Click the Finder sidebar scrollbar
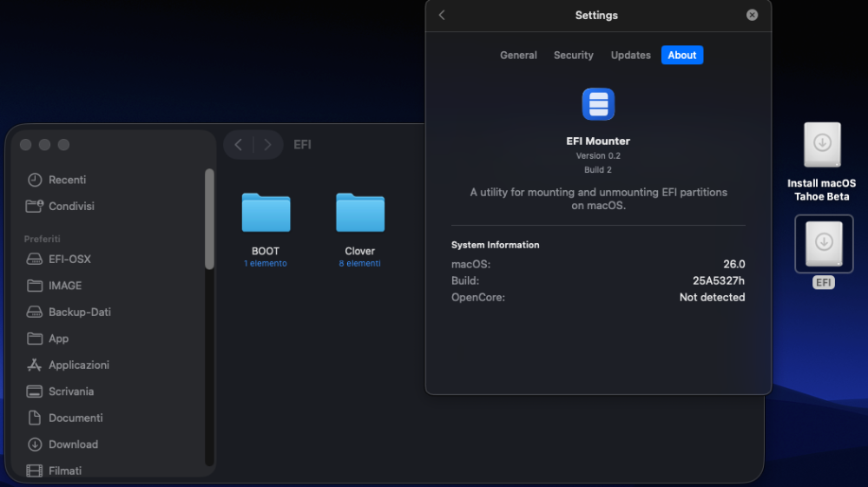The width and height of the screenshot is (868, 487). click(209, 219)
